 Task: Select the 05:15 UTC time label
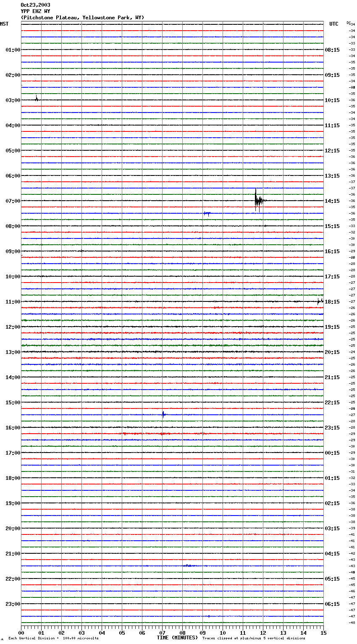pos(332,579)
